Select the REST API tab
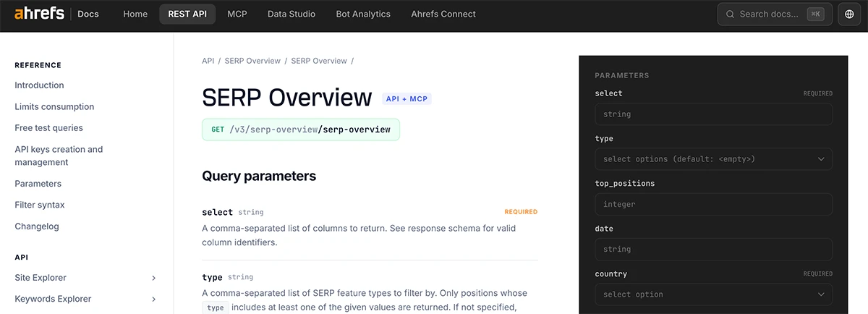This screenshot has width=868, height=314. click(x=187, y=14)
